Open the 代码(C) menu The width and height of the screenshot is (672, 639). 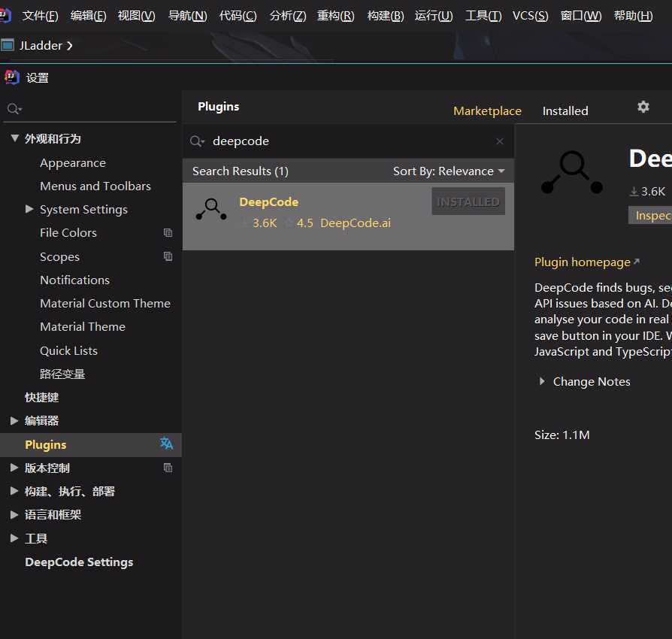point(238,16)
